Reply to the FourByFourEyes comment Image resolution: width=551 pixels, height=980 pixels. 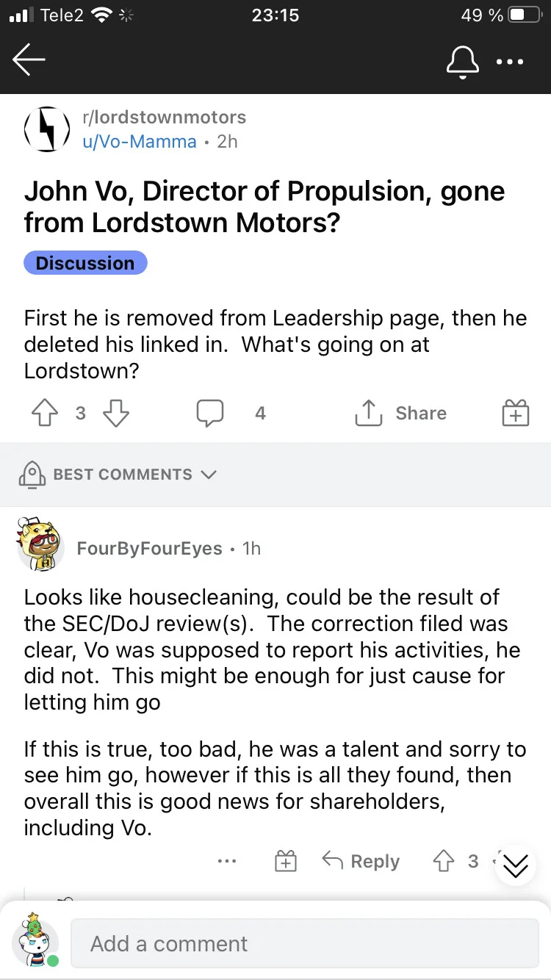tap(361, 861)
